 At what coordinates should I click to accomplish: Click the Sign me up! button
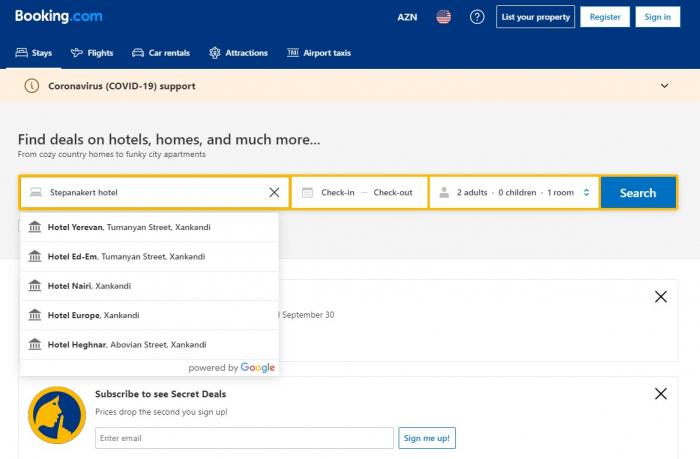pyautogui.click(x=427, y=438)
